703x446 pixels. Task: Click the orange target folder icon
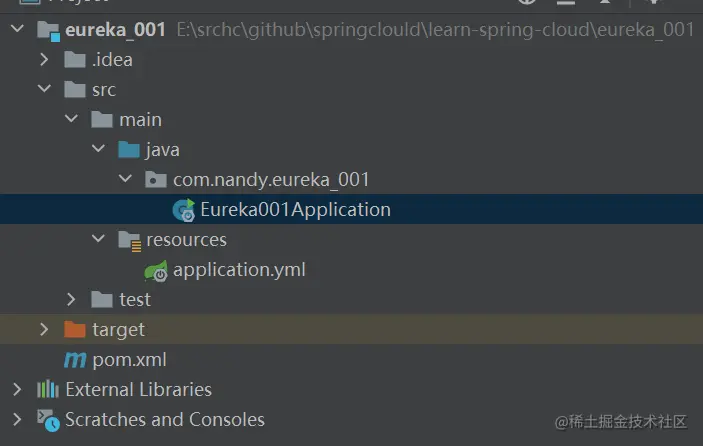point(75,329)
